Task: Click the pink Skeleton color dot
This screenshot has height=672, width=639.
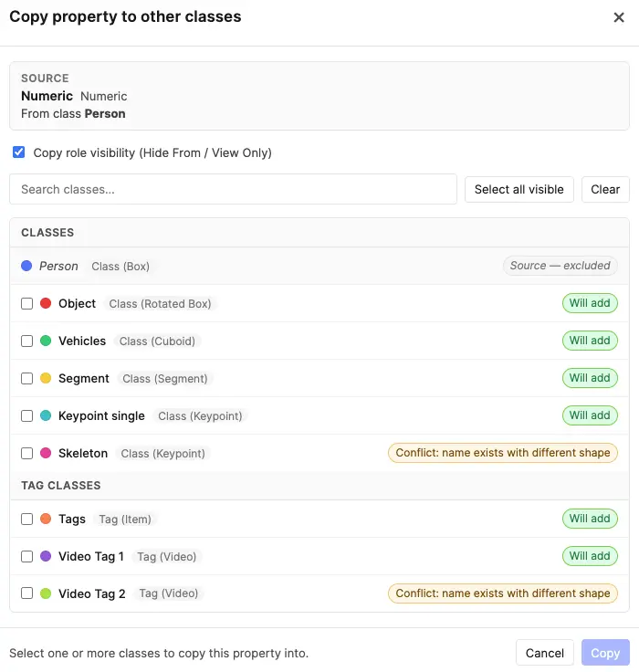Action: pyautogui.click(x=46, y=453)
